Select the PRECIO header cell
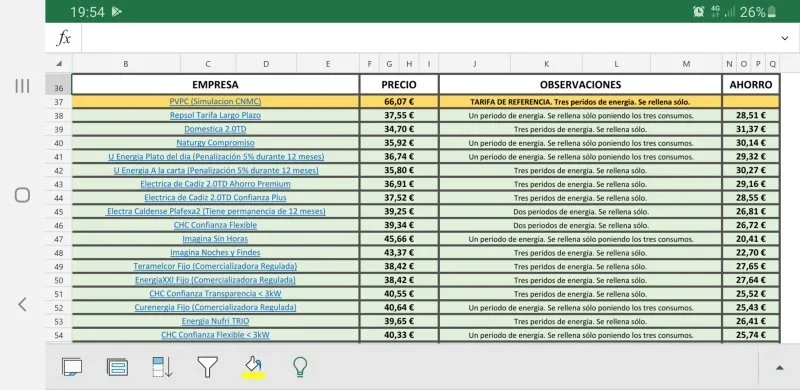Viewport: 800px width, 390px height. coord(399,85)
